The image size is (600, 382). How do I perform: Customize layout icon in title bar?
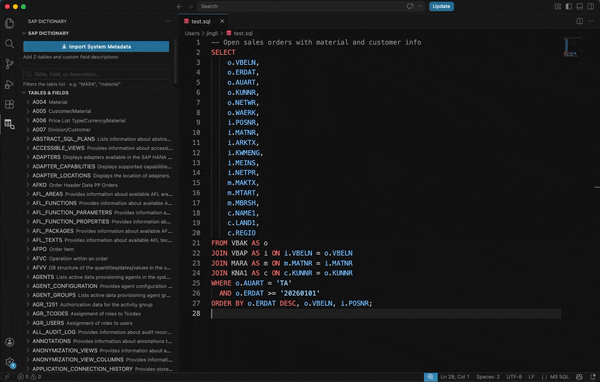point(558,7)
